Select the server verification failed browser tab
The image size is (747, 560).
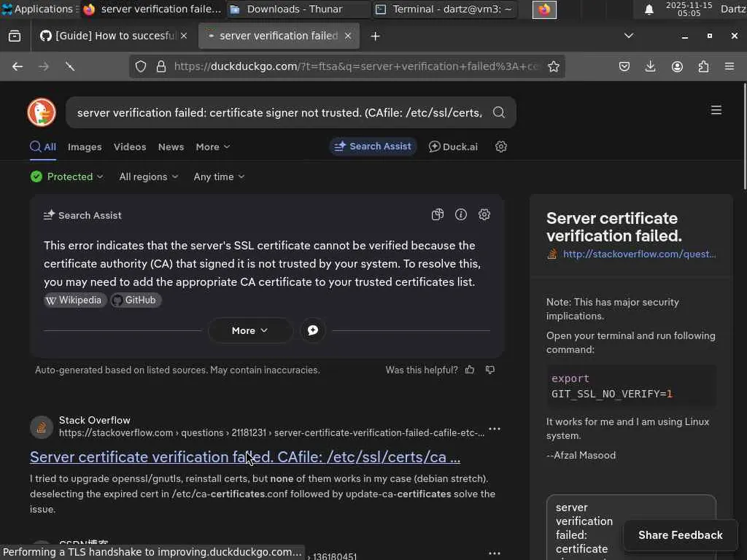coord(279,36)
